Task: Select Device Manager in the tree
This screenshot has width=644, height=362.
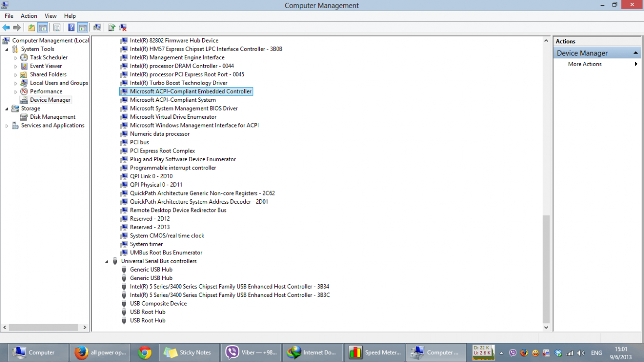Action: 50,100
